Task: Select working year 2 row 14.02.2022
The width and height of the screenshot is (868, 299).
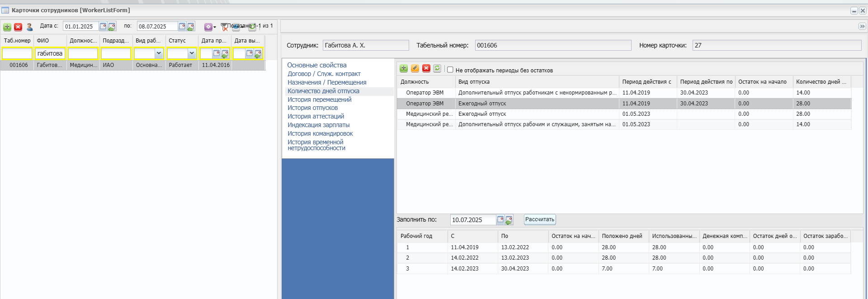Action: pos(624,258)
